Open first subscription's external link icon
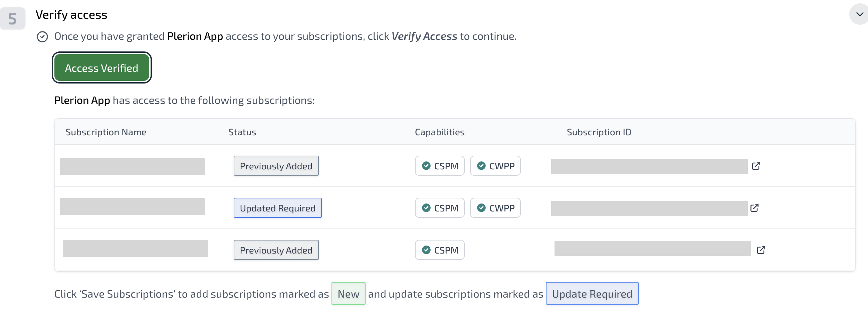 coord(756,166)
